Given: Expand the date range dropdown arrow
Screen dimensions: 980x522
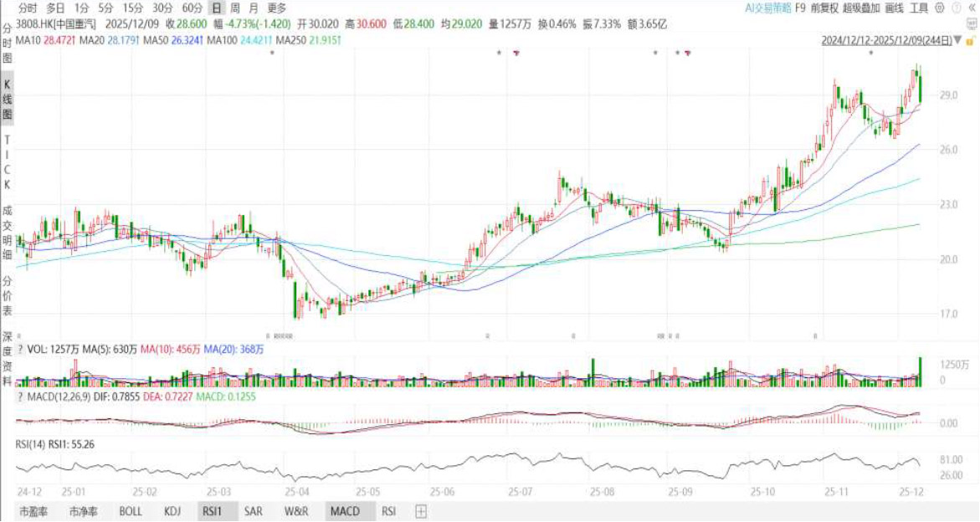Looking at the screenshot, I should (957, 39).
